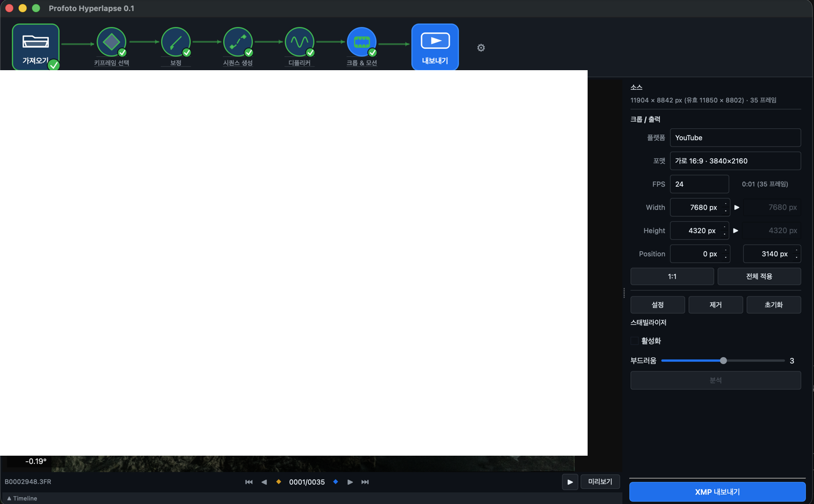Click the filename B0002948.3FR
The image size is (814, 504).
click(28, 482)
